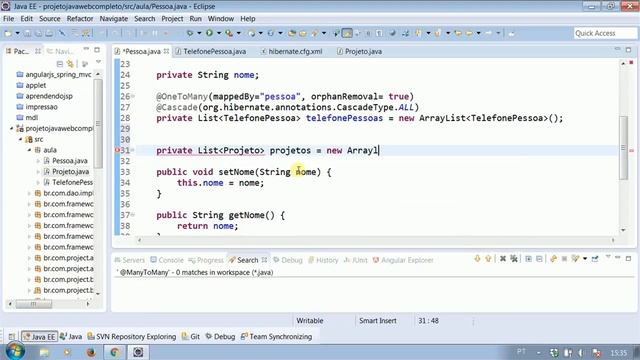The width and height of the screenshot is (640, 360).
Task: Click Open Perspective icon in perspective bar
Action: tap(12, 337)
